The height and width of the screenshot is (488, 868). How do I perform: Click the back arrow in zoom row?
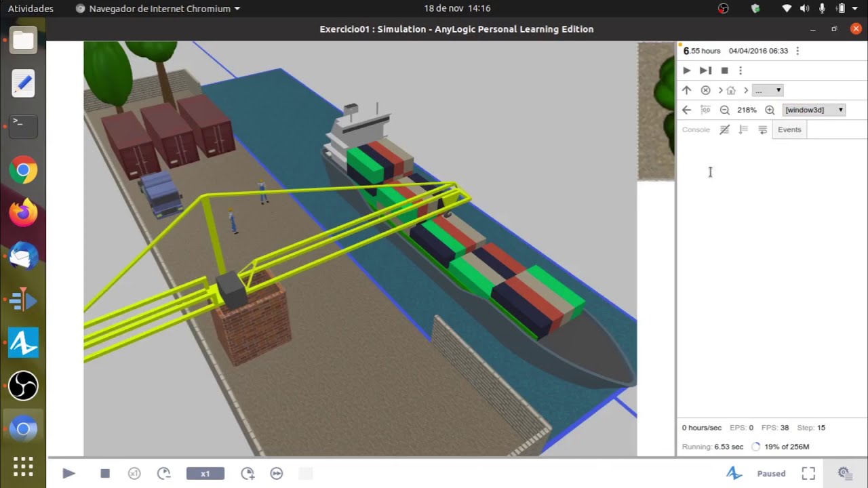click(686, 110)
